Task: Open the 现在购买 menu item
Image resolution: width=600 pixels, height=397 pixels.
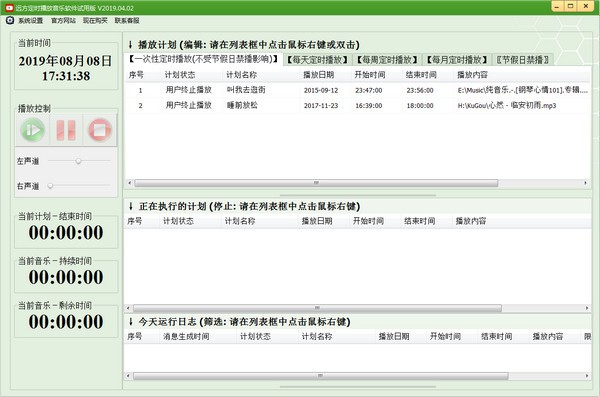Action: coord(95,21)
